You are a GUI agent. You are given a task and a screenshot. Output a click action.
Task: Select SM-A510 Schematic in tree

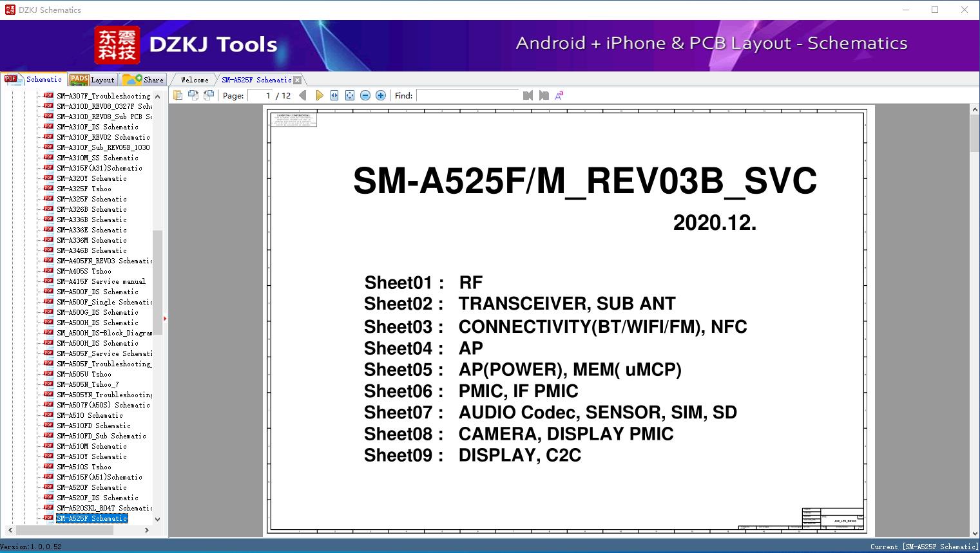pos(90,415)
